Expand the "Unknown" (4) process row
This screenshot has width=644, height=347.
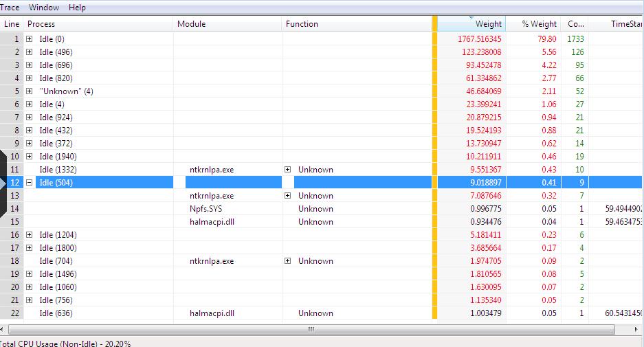(x=30, y=91)
